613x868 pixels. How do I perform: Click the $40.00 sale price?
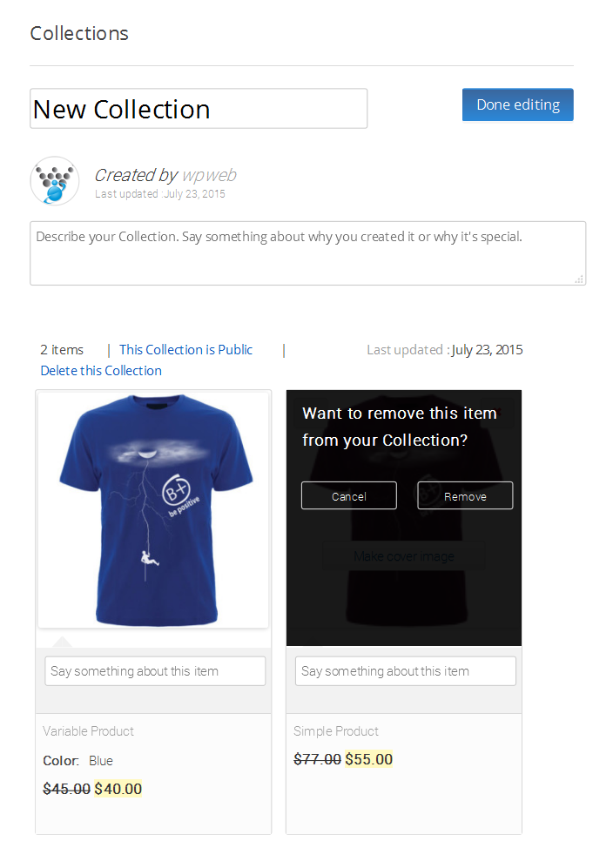pyautogui.click(x=118, y=789)
